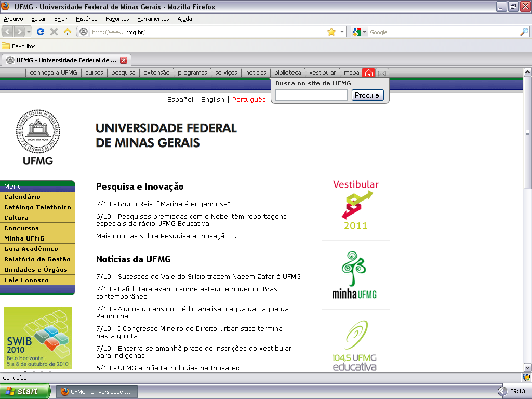Bookmark page with the star icon
The height and width of the screenshot is (399, 532).
(331, 32)
